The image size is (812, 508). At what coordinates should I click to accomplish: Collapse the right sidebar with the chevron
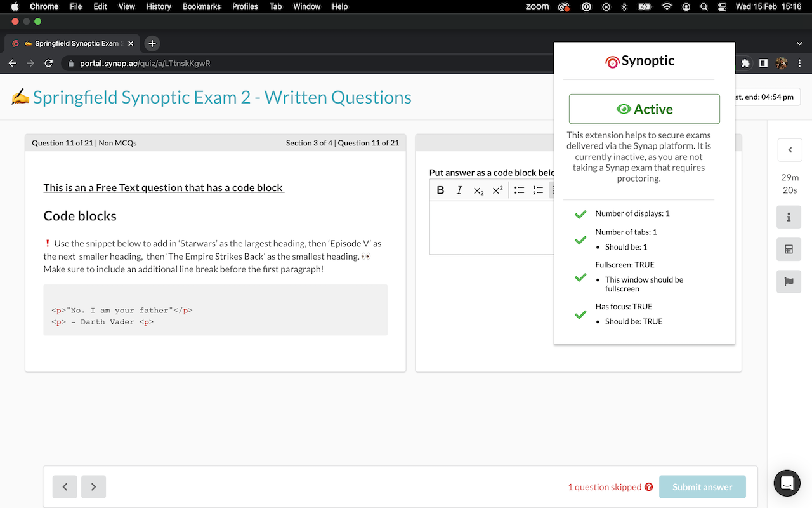click(790, 150)
